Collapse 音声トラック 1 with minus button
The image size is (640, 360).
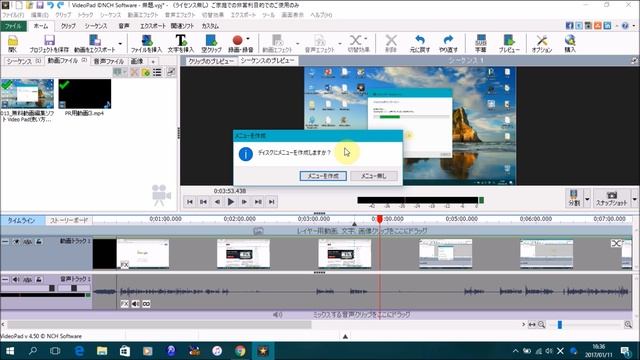tap(5, 280)
